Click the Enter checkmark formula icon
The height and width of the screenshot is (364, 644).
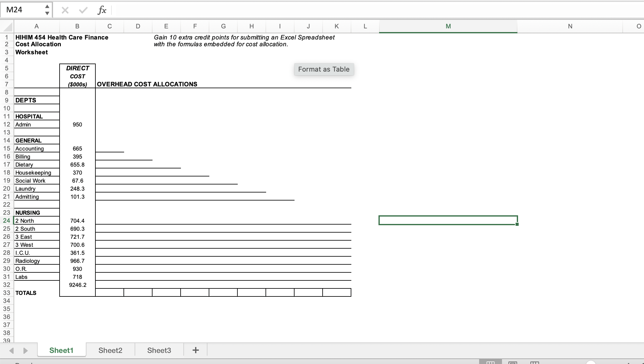point(83,10)
